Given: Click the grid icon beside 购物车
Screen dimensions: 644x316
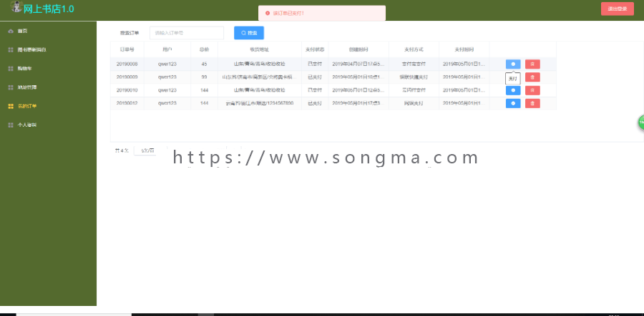Looking at the screenshot, I should click(11, 69).
